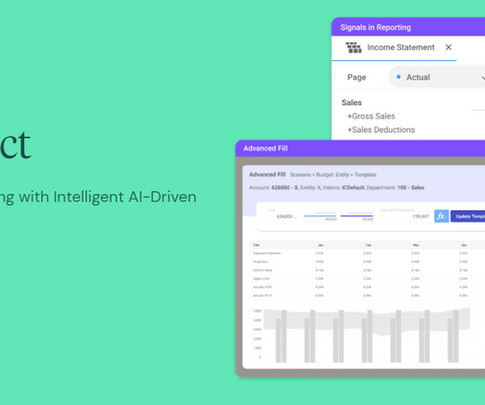Click the Jan column header

point(321,245)
